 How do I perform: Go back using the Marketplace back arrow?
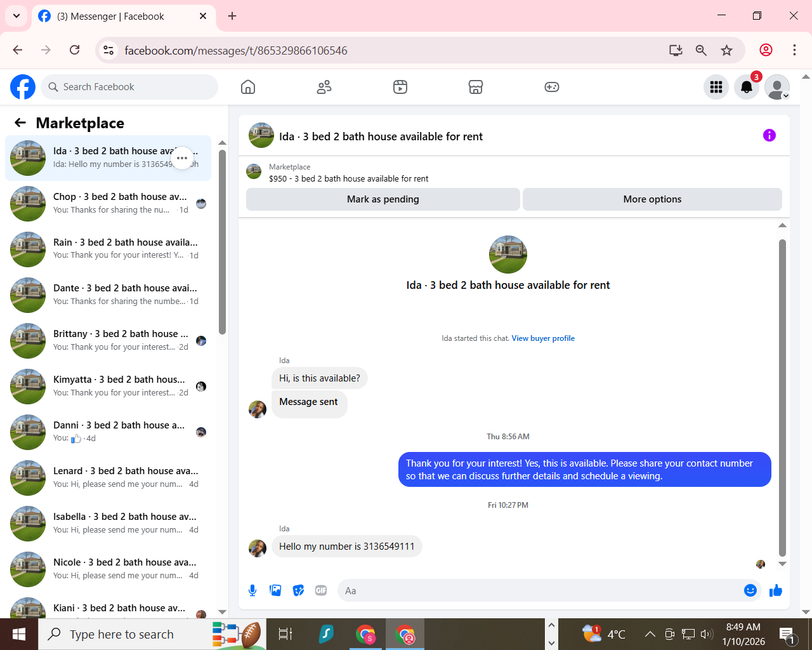coord(20,123)
